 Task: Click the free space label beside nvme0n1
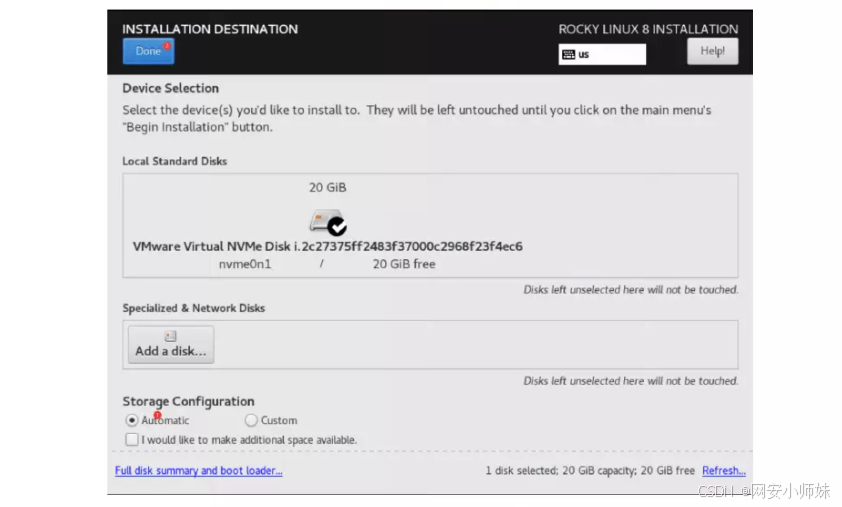tap(404, 265)
